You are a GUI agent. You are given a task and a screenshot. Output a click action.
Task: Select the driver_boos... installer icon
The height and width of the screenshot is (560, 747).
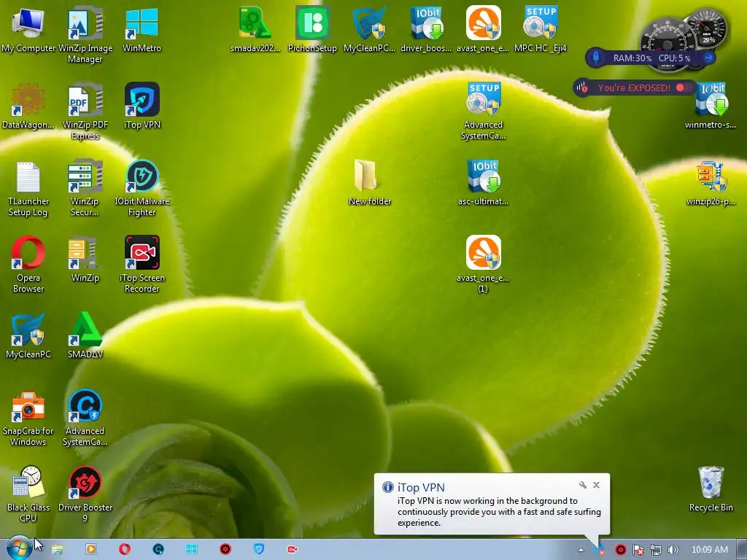pyautogui.click(x=426, y=29)
